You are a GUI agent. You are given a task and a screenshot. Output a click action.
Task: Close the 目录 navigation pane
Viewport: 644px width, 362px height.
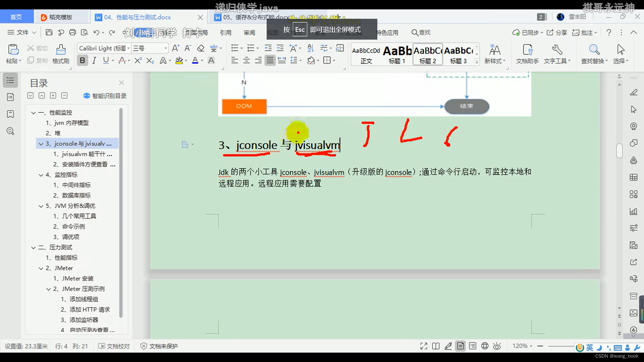coord(121,82)
